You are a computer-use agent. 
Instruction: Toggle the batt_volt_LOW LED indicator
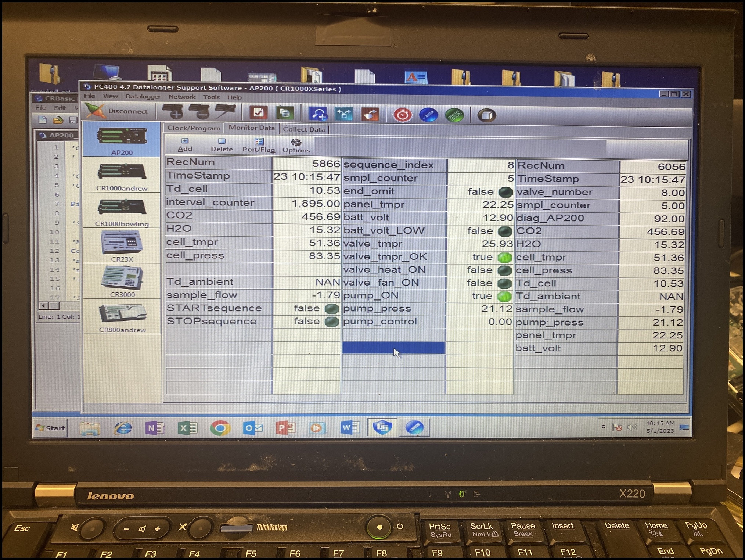(505, 231)
